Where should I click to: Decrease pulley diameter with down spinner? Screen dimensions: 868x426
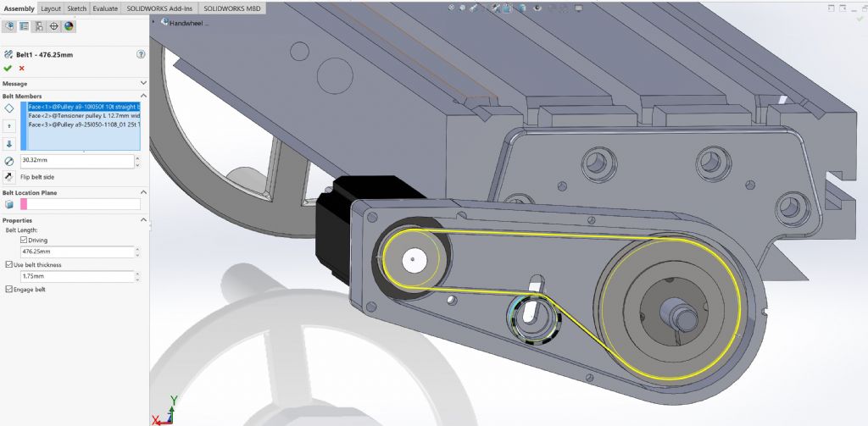pyautogui.click(x=137, y=165)
